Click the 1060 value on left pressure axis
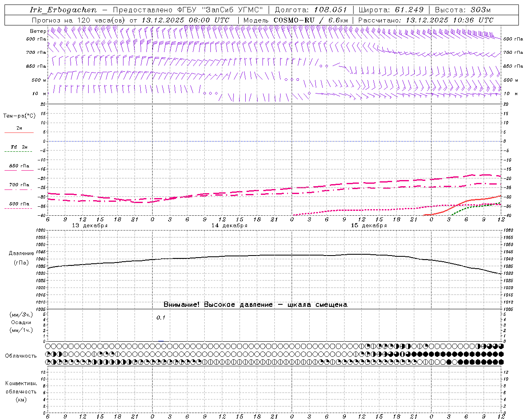 coord(41,230)
